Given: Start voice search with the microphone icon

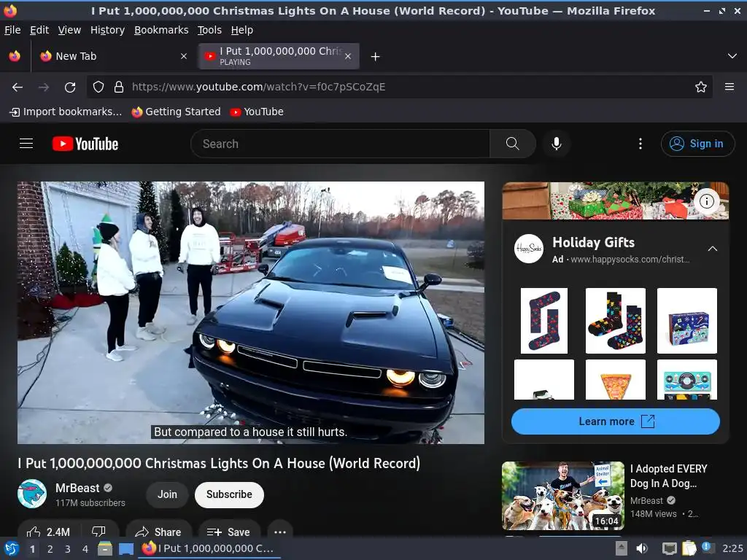Looking at the screenshot, I should 556,144.
